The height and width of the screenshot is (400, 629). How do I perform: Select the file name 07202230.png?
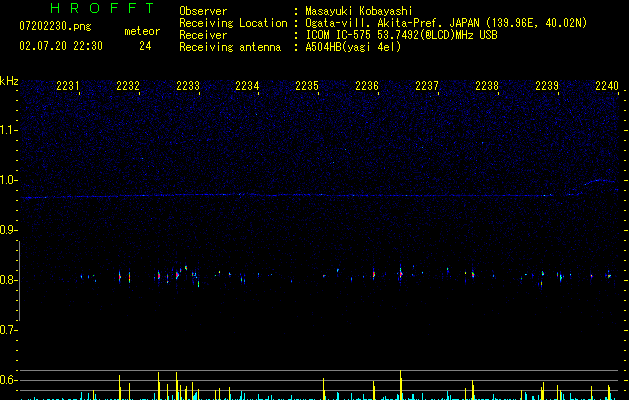tap(55, 26)
